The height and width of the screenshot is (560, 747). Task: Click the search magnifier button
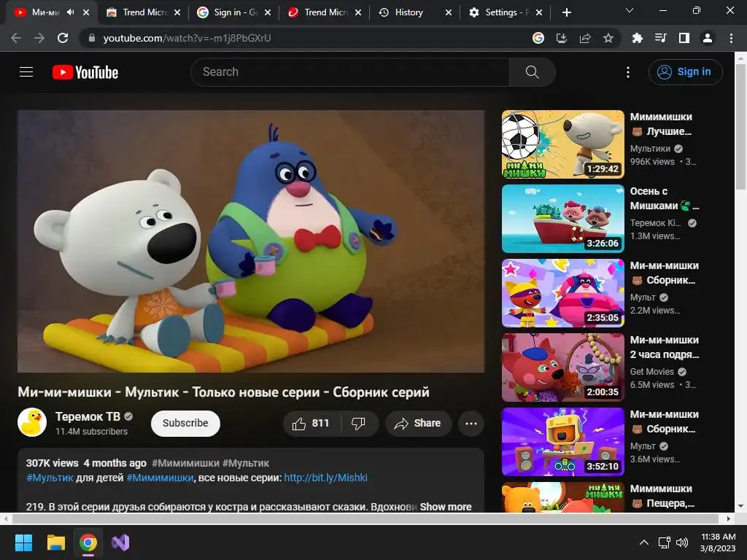532,72
